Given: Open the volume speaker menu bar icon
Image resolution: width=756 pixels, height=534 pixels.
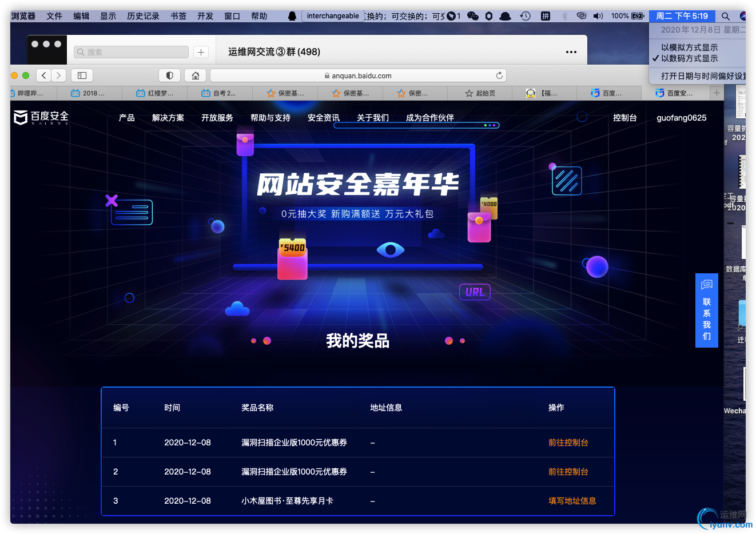Looking at the screenshot, I should (x=598, y=16).
